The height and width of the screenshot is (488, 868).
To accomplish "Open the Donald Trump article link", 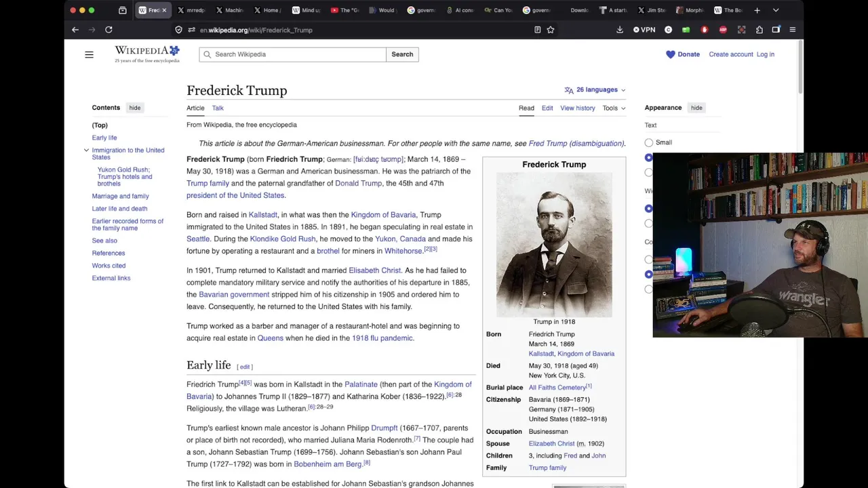I will (358, 183).
